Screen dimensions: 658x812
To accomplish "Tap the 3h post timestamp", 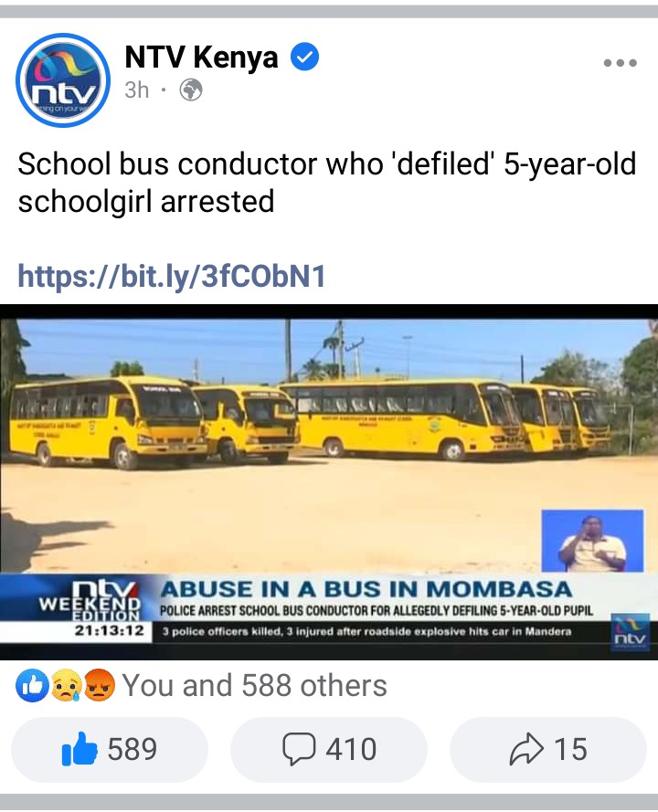I will 137,90.
